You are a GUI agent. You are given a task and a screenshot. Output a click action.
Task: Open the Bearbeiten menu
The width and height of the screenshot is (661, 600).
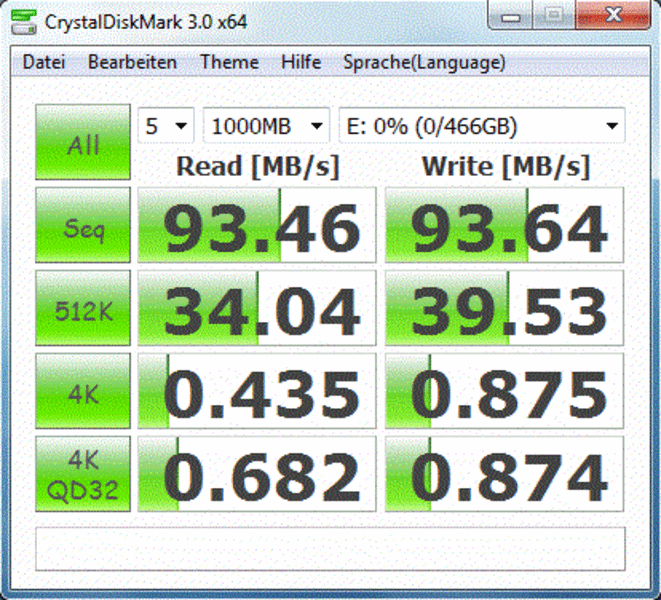click(x=132, y=62)
